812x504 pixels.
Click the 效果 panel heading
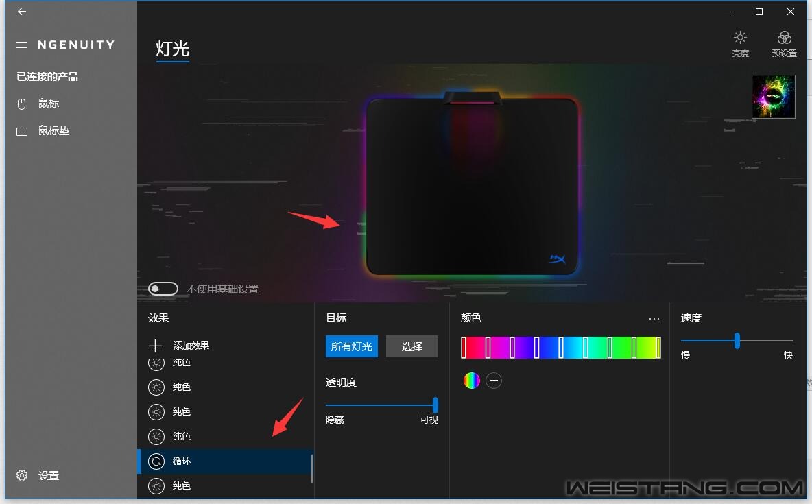click(x=158, y=317)
